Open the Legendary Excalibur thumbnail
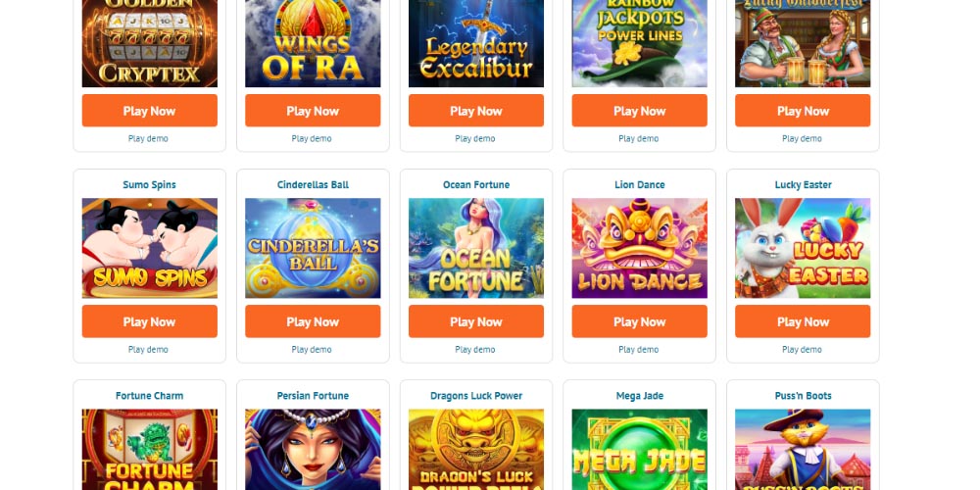 click(476, 43)
